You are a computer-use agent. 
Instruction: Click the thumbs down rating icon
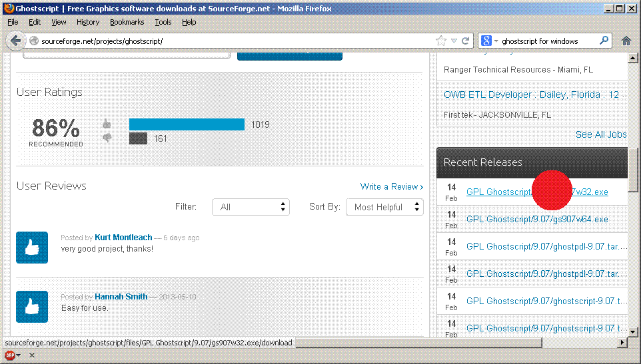[107, 138]
